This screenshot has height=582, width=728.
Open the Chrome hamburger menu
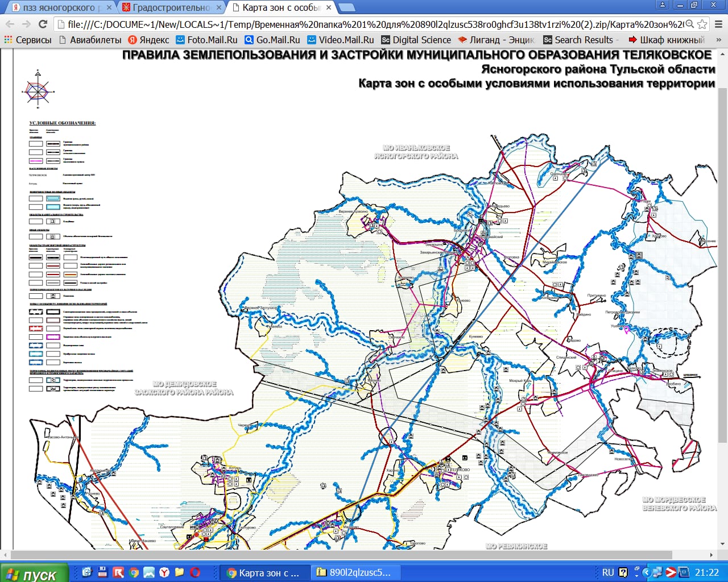718,24
